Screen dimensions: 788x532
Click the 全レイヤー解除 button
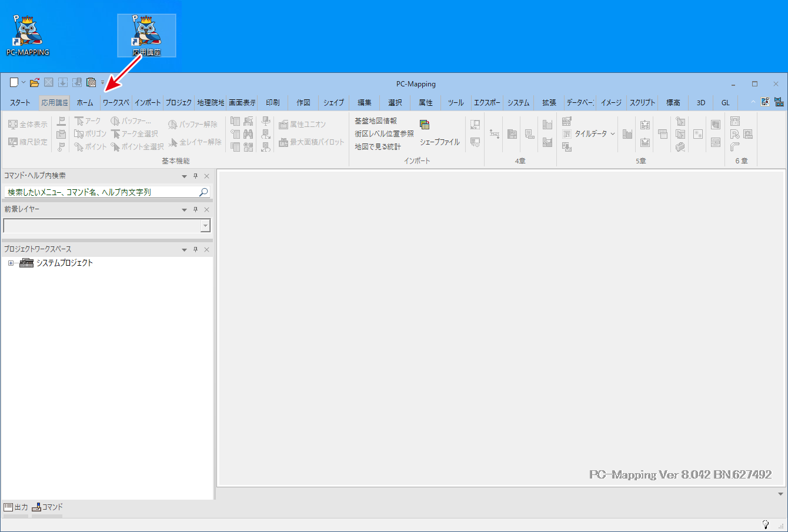tap(195, 142)
